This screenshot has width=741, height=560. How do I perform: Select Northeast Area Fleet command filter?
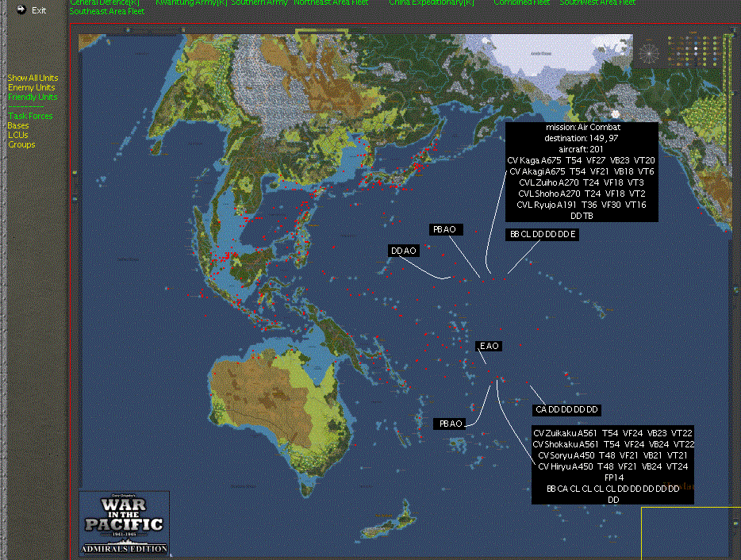click(331, 3)
